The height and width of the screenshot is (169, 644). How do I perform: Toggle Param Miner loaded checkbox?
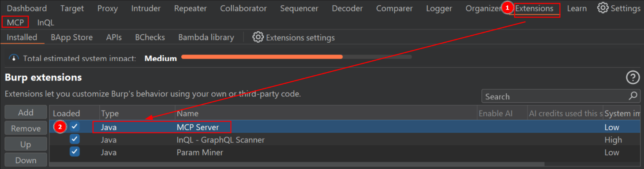pos(75,152)
